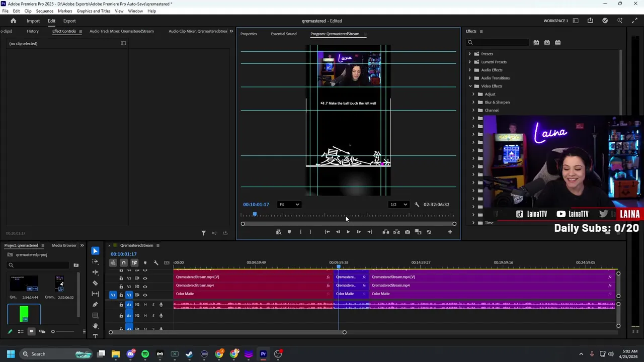The image size is (644, 362).
Task: Mark Out point in Program monitor
Action: coord(310,232)
